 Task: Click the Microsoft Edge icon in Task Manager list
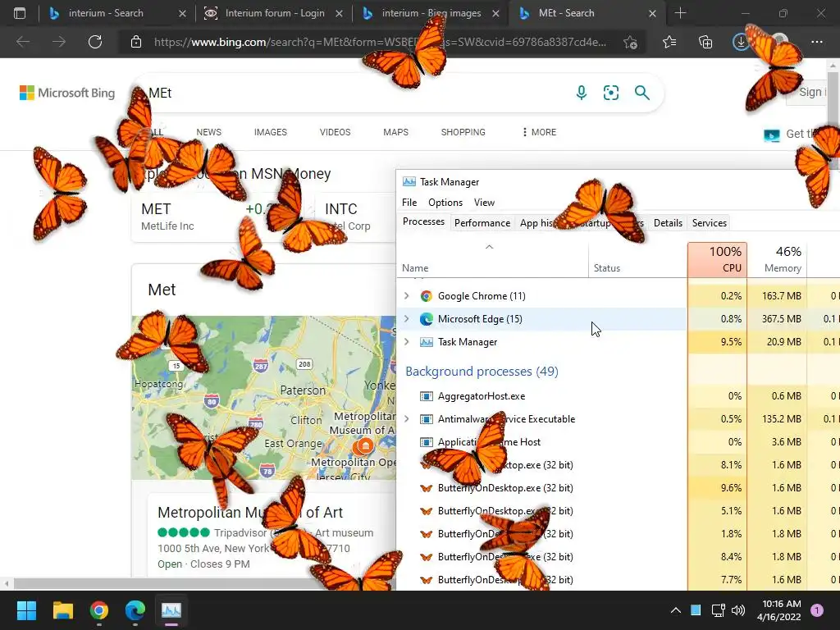pyautogui.click(x=427, y=319)
